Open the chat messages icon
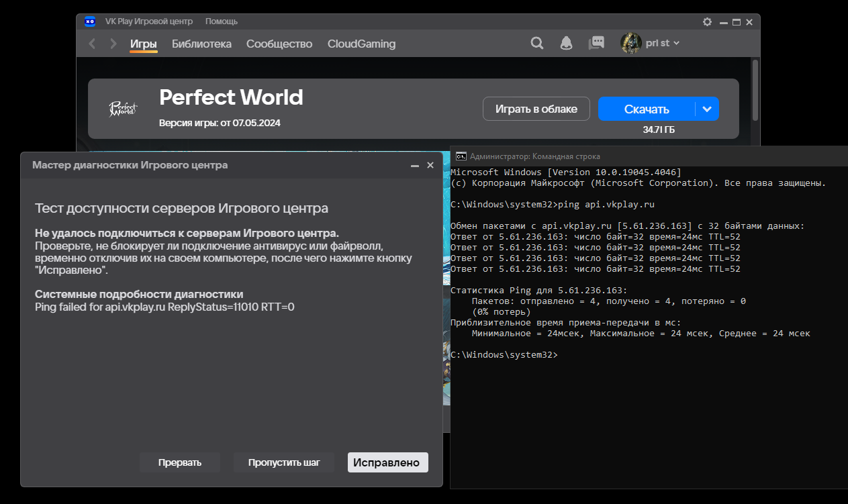The image size is (848, 504). (x=596, y=44)
